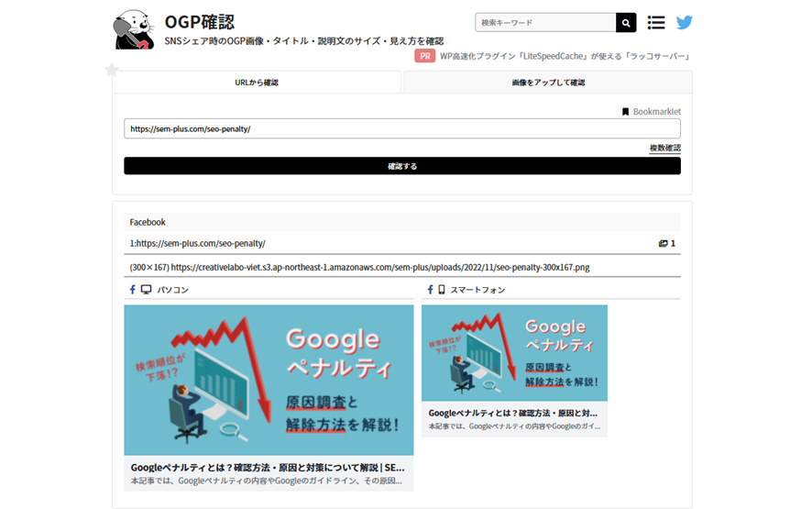Click the スマートフォン preview title ending 原因と対...

[x=512, y=413]
